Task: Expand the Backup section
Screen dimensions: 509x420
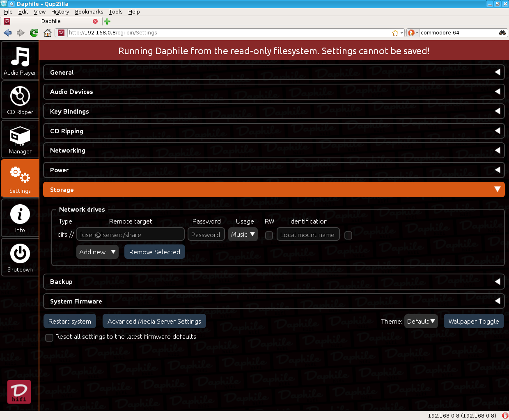Action: pyautogui.click(x=274, y=282)
